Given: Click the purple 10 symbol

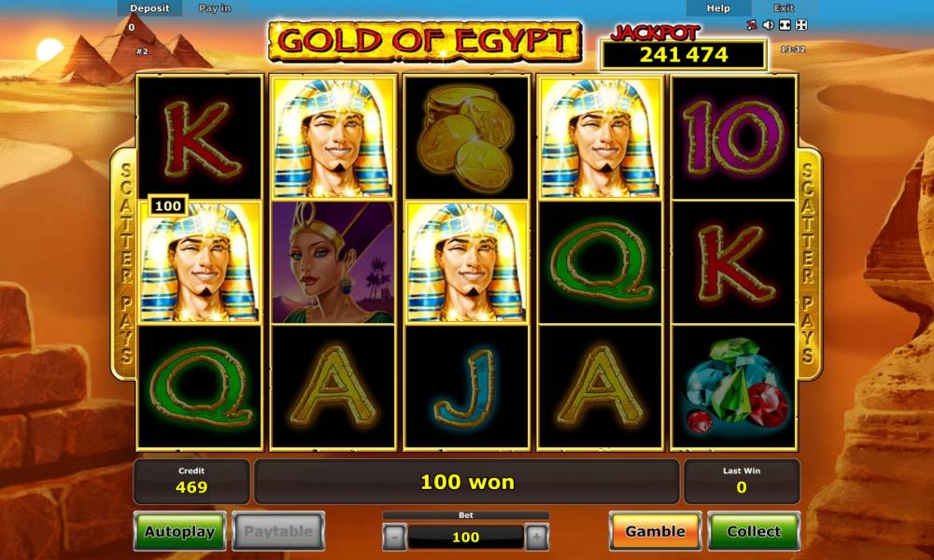Looking at the screenshot, I should [734, 137].
